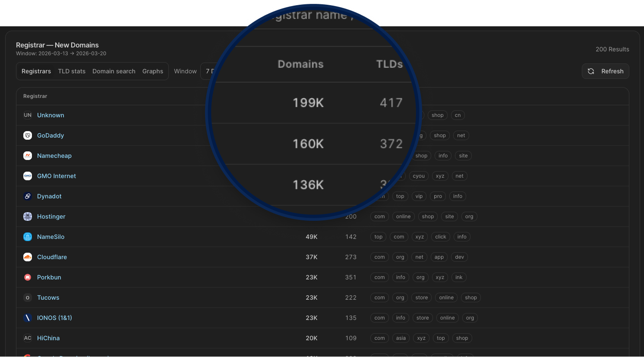Click the GMO Internet logo icon
The width and height of the screenshot is (644, 357).
[x=28, y=176]
